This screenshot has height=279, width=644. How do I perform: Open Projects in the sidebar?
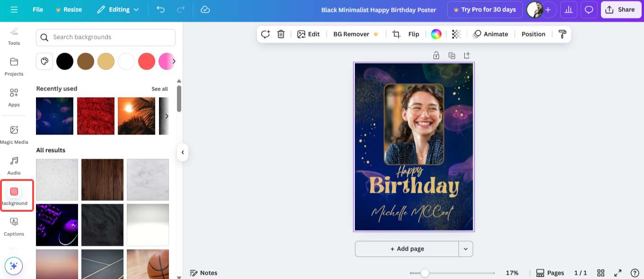point(14,67)
